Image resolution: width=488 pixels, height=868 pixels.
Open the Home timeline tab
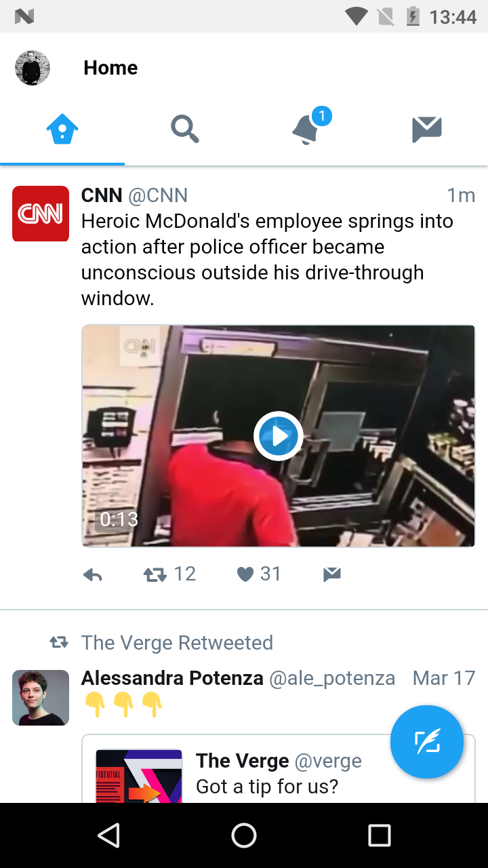click(62, 129)
